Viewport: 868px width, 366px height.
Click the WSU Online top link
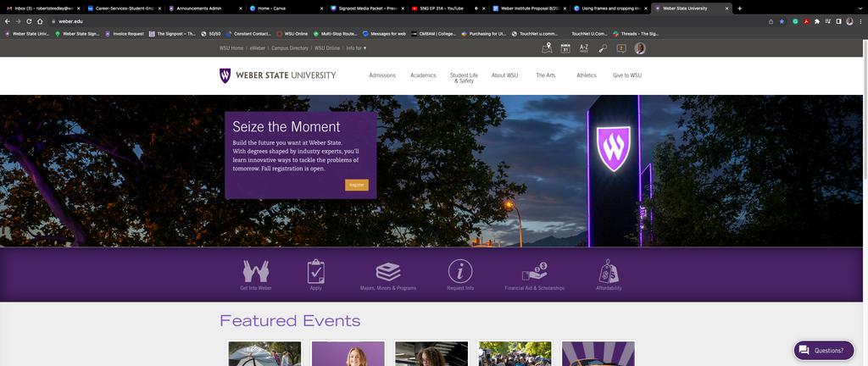pos(327,48)
